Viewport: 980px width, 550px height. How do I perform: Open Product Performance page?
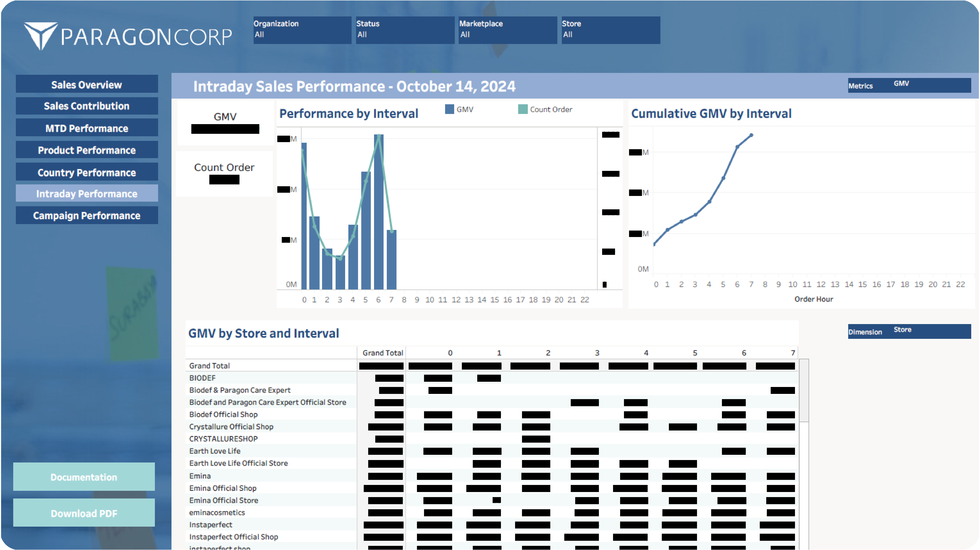[x=87, y=149]
